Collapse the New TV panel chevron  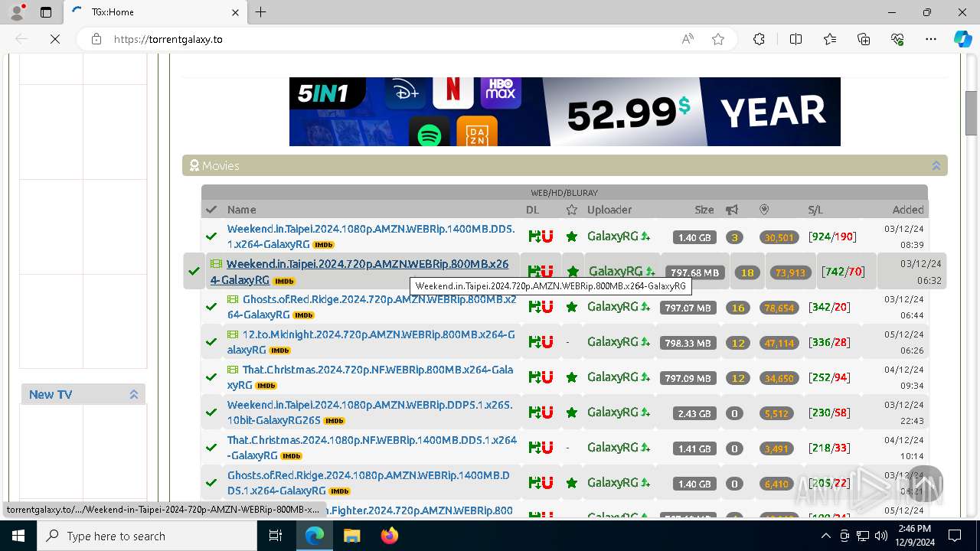coord(133,394)
